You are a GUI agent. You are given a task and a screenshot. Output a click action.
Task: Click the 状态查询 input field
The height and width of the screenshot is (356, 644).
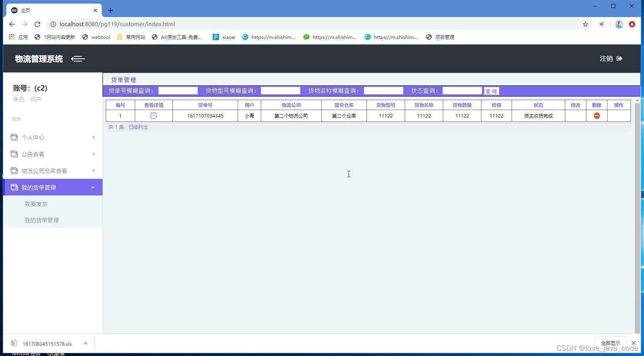click(462, 91)
